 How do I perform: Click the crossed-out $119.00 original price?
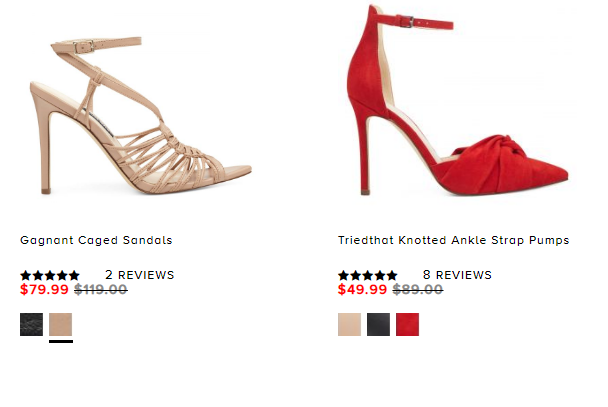pyautogui.click(x=101, y=289)
